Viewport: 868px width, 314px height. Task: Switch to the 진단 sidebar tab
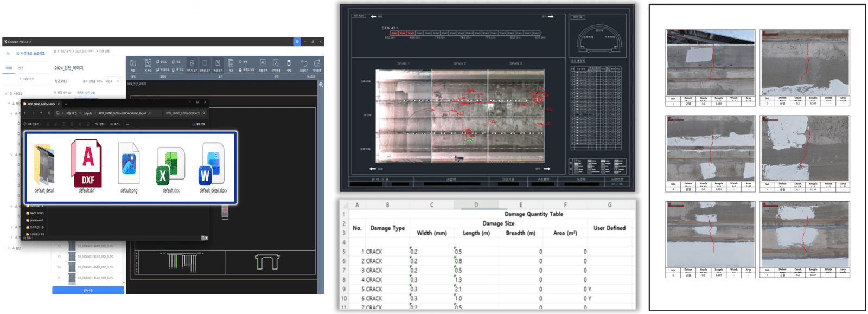point(21,68)
